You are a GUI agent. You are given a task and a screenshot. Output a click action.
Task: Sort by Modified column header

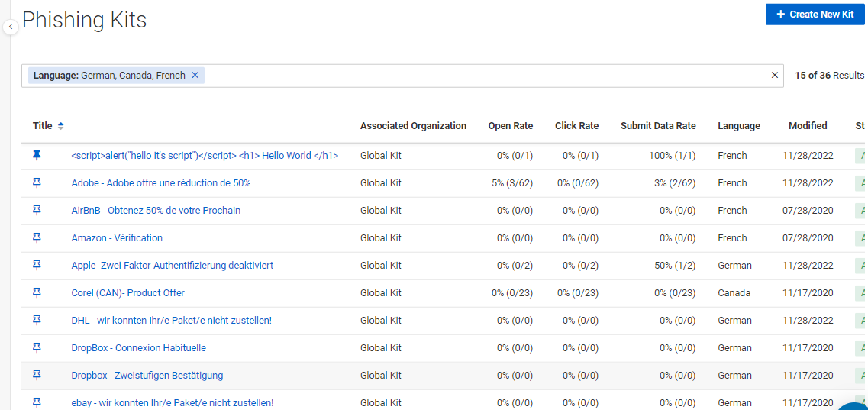point(808,126)
